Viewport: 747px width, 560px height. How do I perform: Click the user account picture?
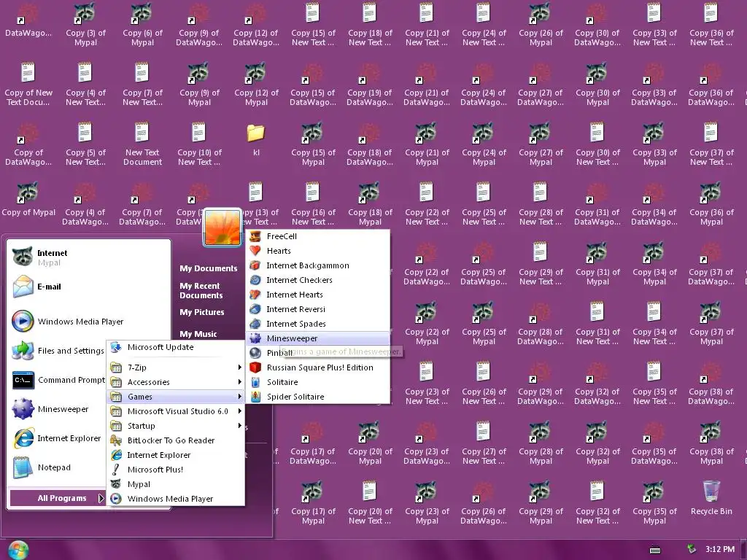[222, 227]
